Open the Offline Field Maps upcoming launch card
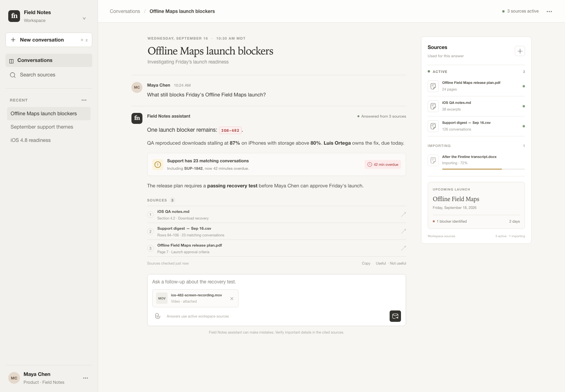 pos(476,205)
